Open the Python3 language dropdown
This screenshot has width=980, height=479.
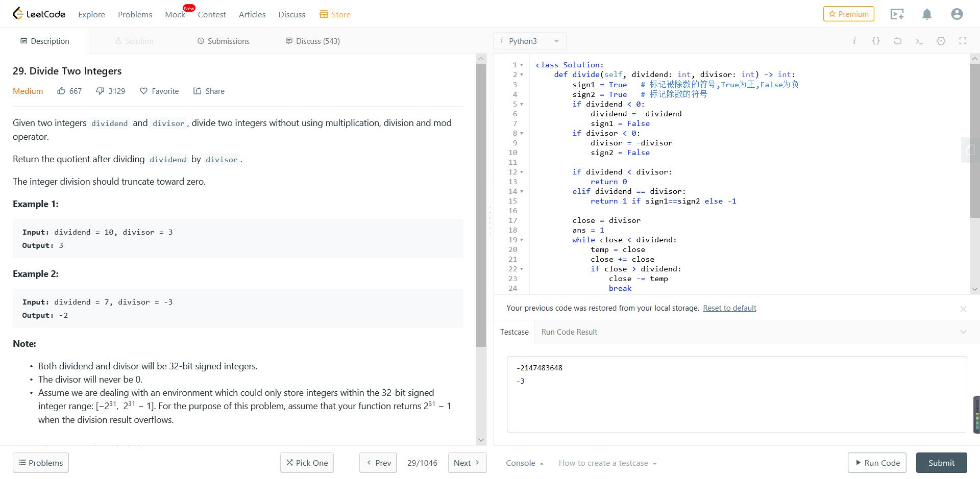pos(530,41)
